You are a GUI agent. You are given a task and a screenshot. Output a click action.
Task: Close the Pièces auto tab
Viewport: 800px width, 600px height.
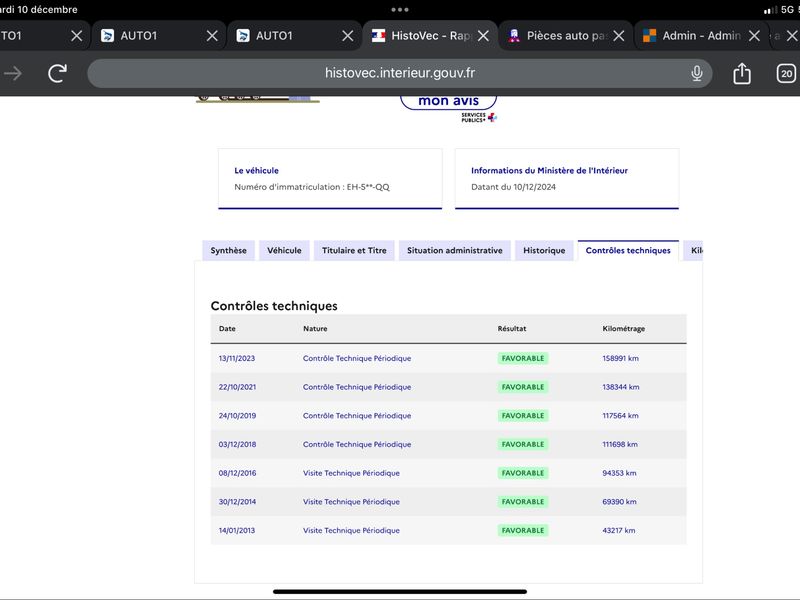pyautogui.click(x=619, y=36)
